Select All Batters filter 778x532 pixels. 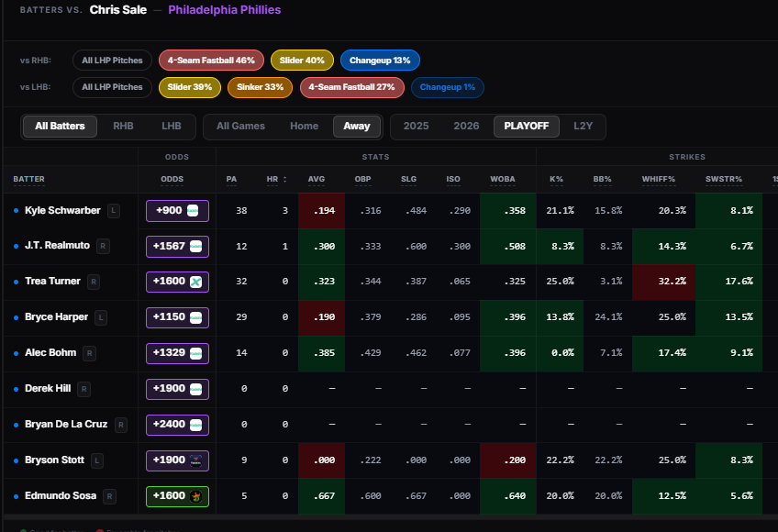point(60,126)
